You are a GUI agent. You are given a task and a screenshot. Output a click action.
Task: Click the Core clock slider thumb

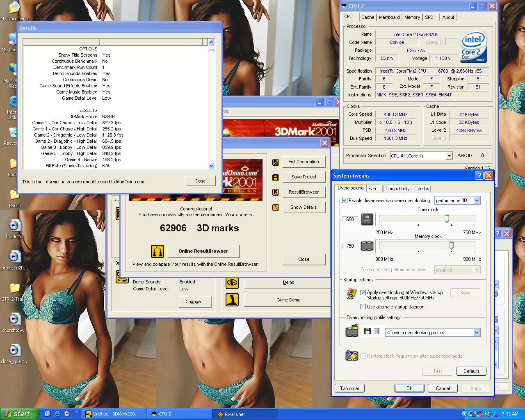pyautogui.click(x=447, y=219)
